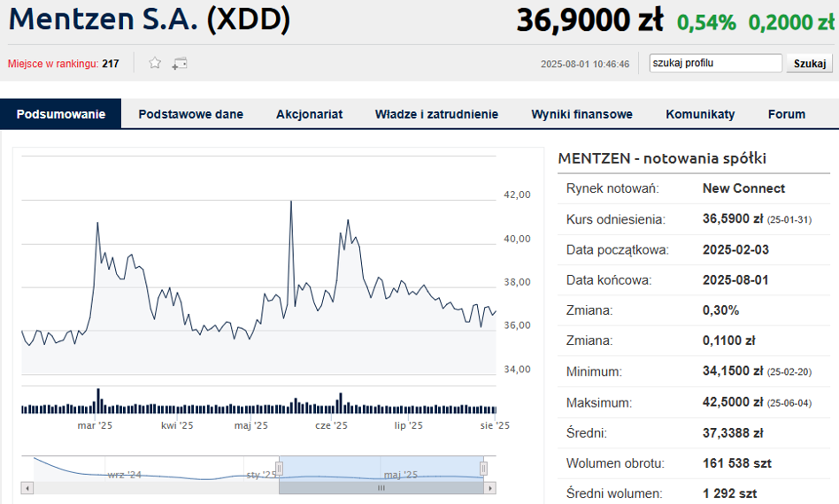Image resolution: width=839 pixels, height=504 pixels.
Task: Click the right scroll arrow of chart navigator
Action: point(491,487)
